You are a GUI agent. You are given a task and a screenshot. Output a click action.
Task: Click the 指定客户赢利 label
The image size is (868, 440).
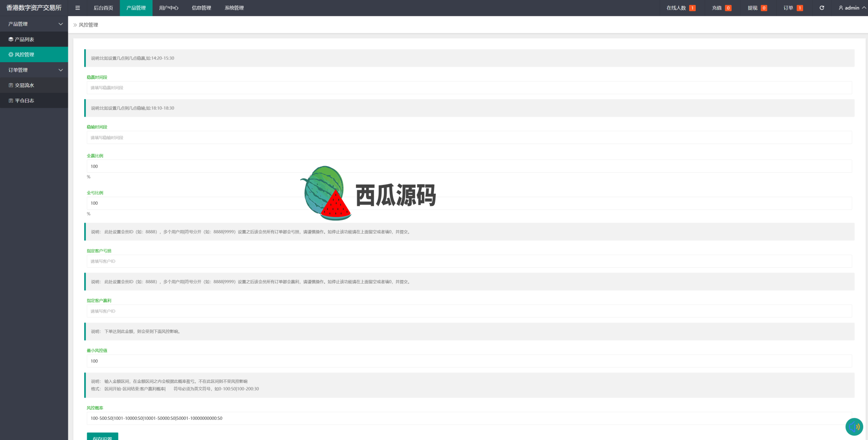coord(99,301)
